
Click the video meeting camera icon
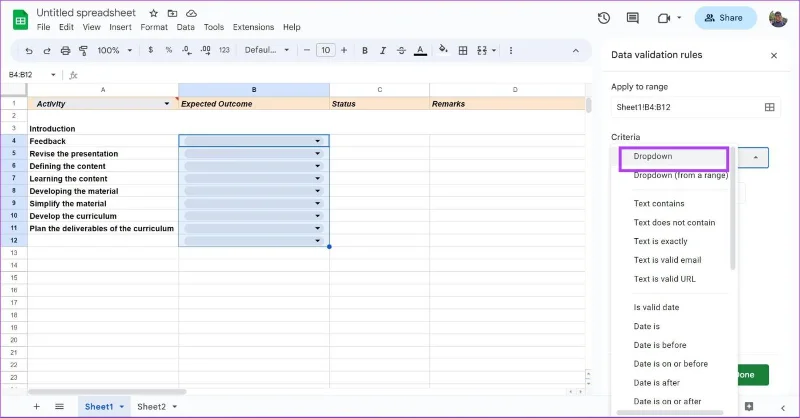coord(663,18)
